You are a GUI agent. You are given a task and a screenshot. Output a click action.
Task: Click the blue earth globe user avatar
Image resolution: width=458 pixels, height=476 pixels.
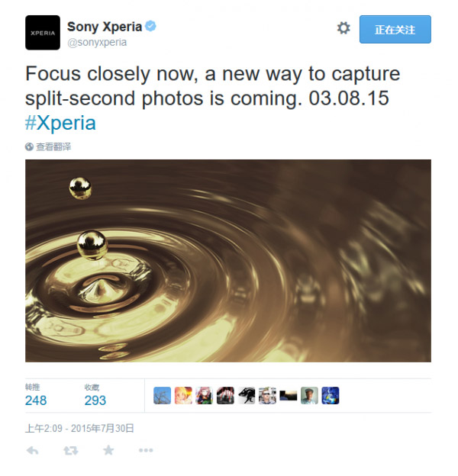[330, 395]
